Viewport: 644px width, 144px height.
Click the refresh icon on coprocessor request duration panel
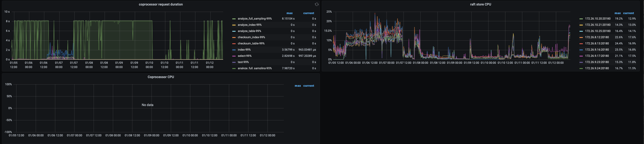[317, 4]
